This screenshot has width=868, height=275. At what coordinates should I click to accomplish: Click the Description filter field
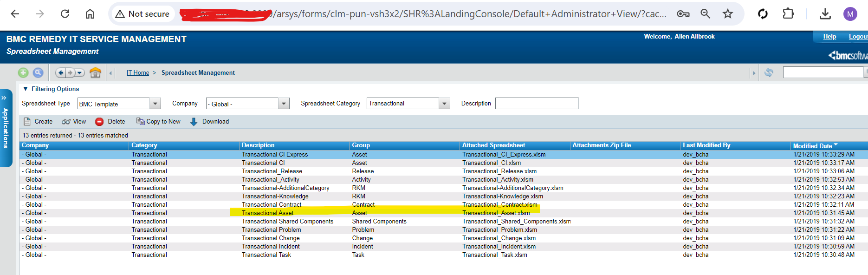tap(537, 104)
